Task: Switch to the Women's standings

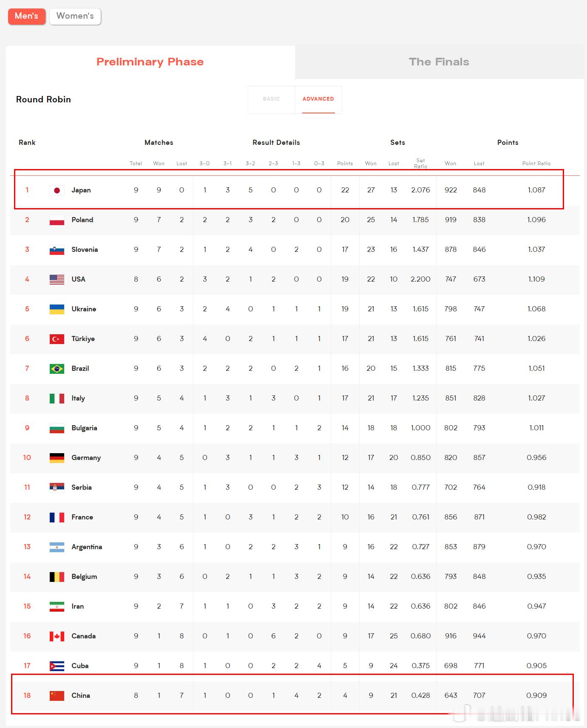Action: [x=75, y=16]
